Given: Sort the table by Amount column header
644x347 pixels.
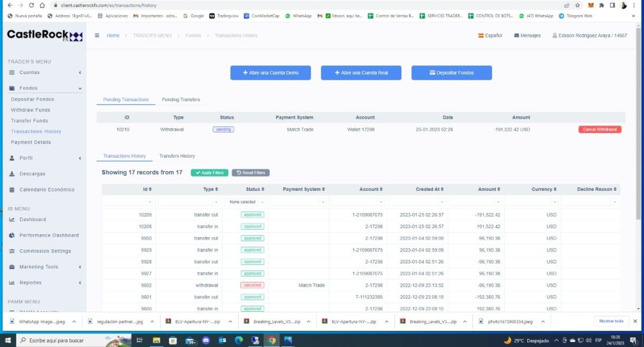Looking at the screenshot, I should click(489, 189).
